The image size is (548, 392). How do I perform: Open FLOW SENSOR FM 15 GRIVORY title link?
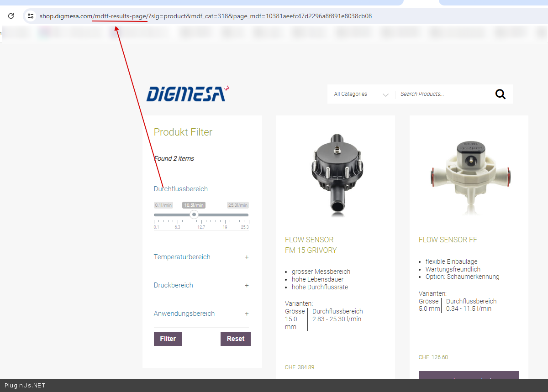point(311,245)
